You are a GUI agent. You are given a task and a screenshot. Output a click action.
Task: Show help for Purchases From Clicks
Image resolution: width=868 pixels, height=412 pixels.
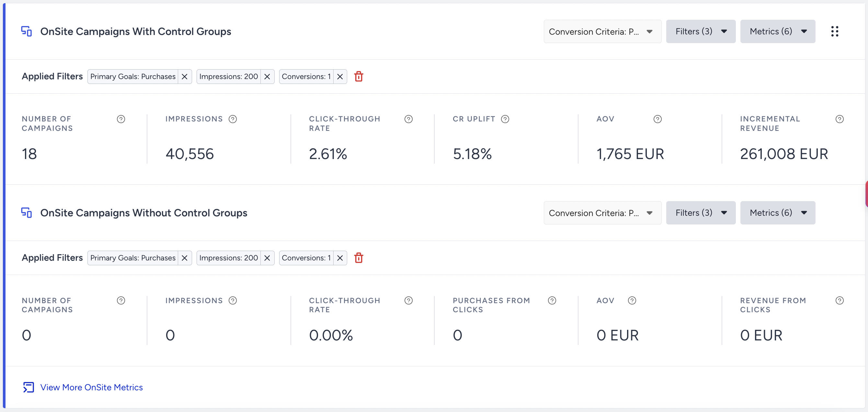coord(552,300)
